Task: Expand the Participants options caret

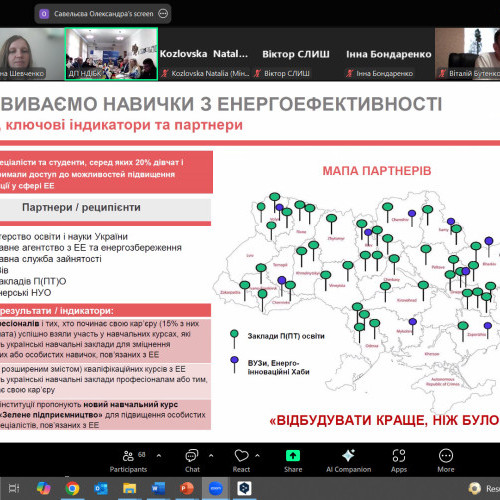Action: tap(159, 455)
